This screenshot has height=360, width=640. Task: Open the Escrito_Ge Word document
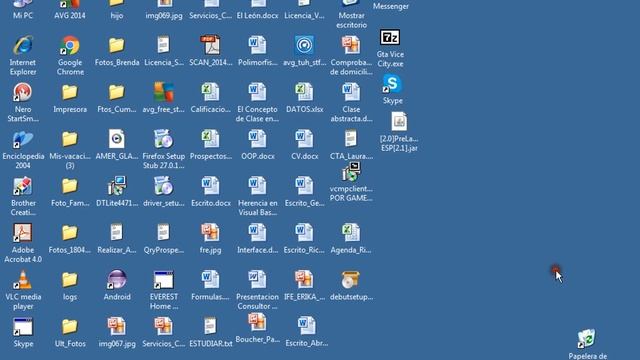(x=304, y=187)
